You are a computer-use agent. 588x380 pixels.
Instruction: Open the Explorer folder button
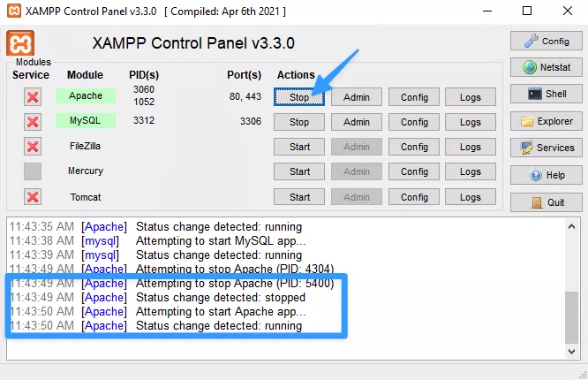(547, 121)
